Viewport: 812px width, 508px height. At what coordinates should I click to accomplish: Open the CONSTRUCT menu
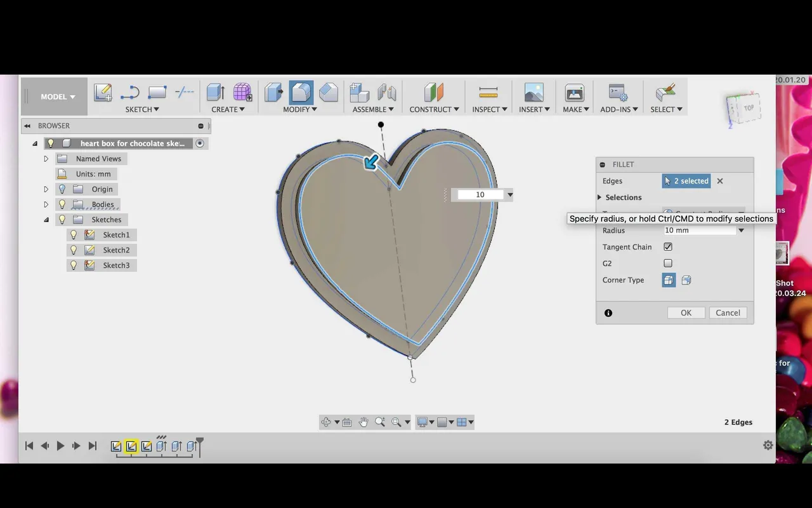pos(435,109)
